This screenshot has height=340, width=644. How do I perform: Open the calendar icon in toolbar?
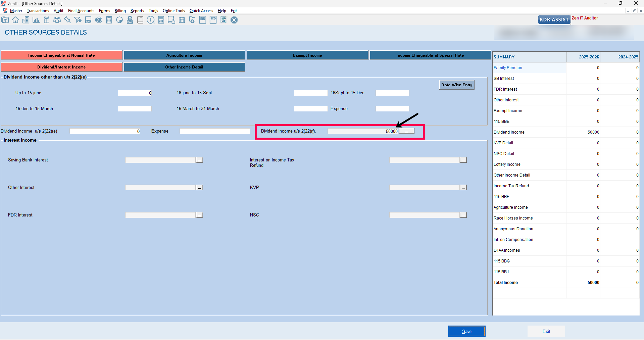pos(182,20)
